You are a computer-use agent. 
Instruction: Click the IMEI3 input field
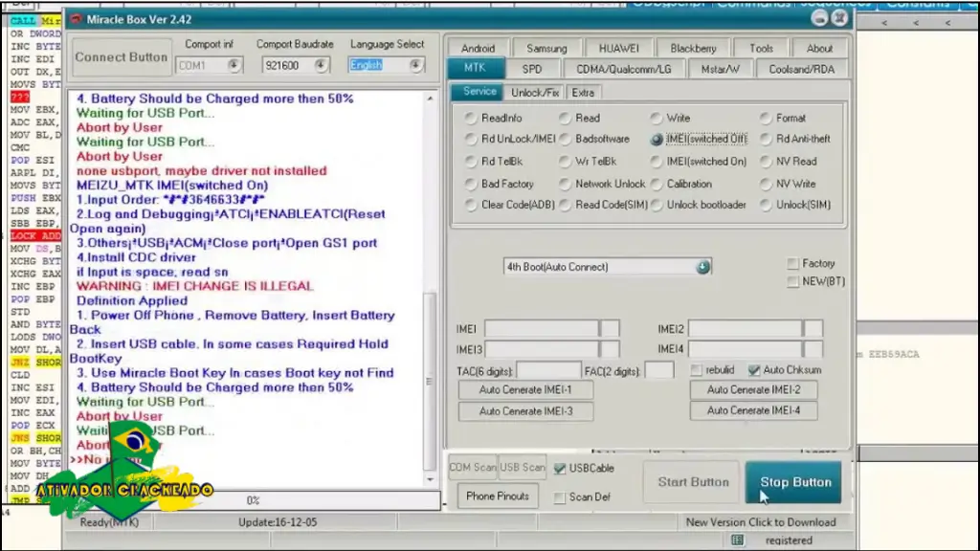click(542, 349)
